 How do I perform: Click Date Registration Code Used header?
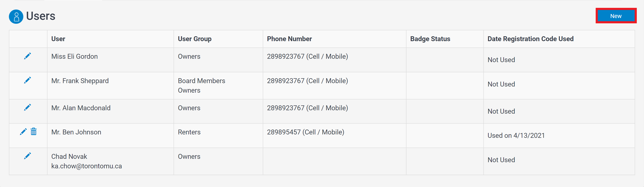pyautogui.click(x=530, y=39)
